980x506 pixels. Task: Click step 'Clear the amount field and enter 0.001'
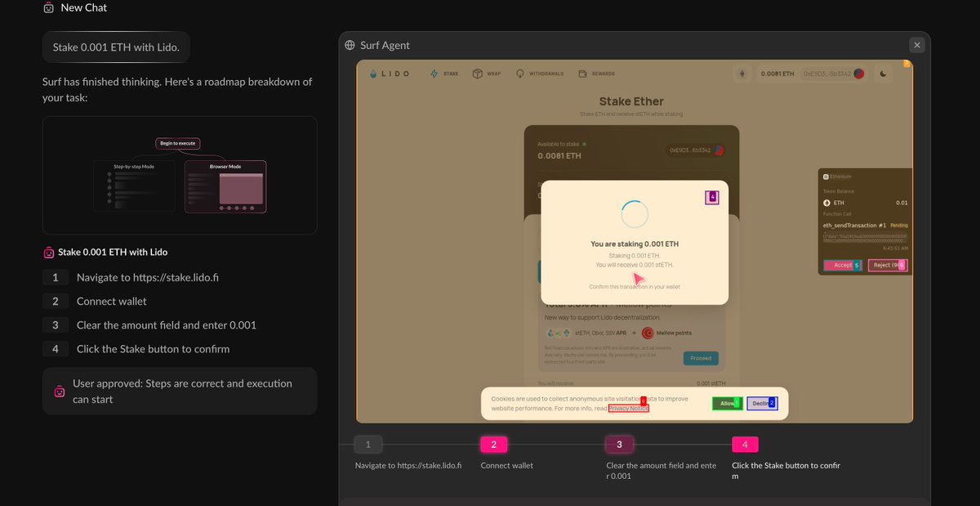click(167, 325)
